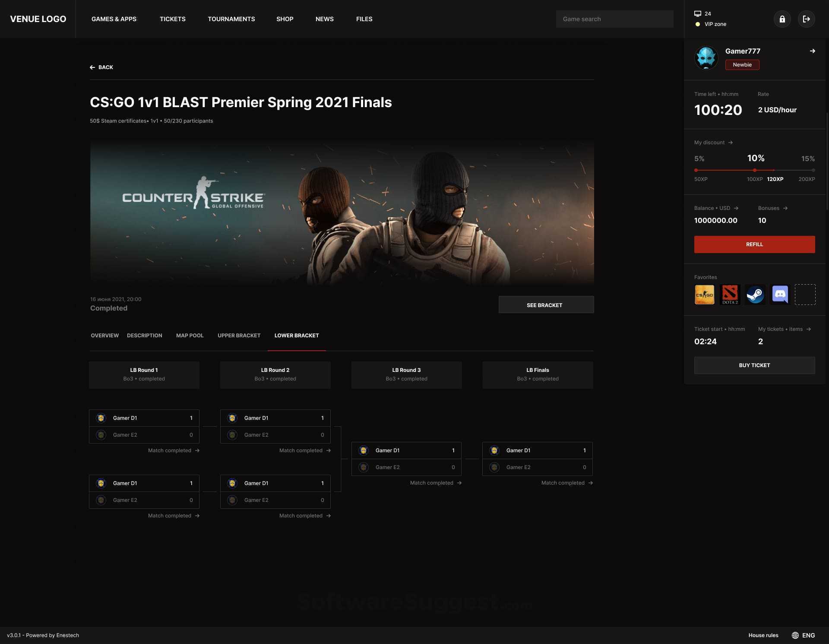
Task: Launch Dota 2 from favorites
Action: pyautogui.click(x=730, y=295)
